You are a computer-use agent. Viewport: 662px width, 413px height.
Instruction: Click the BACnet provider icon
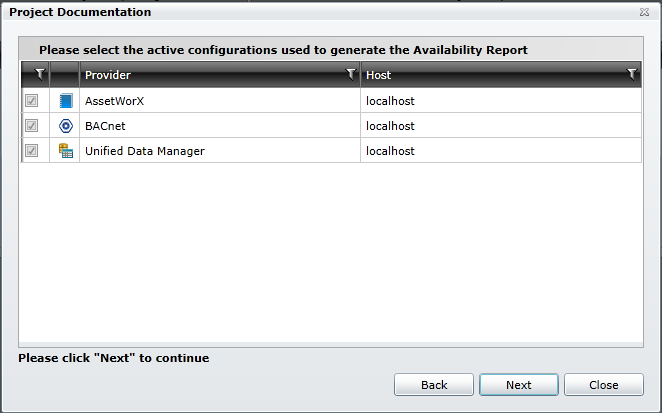pyautogui.click(x=66, y=126)
